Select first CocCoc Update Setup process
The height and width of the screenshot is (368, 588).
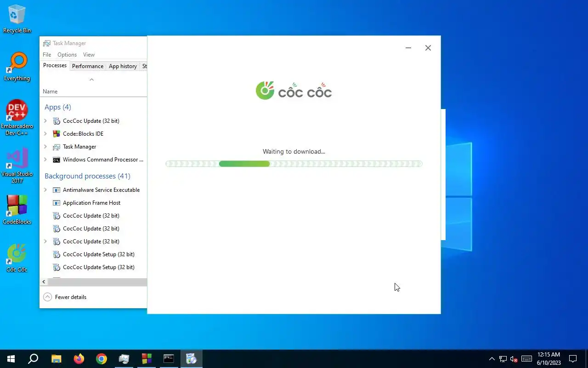point(94,254)
